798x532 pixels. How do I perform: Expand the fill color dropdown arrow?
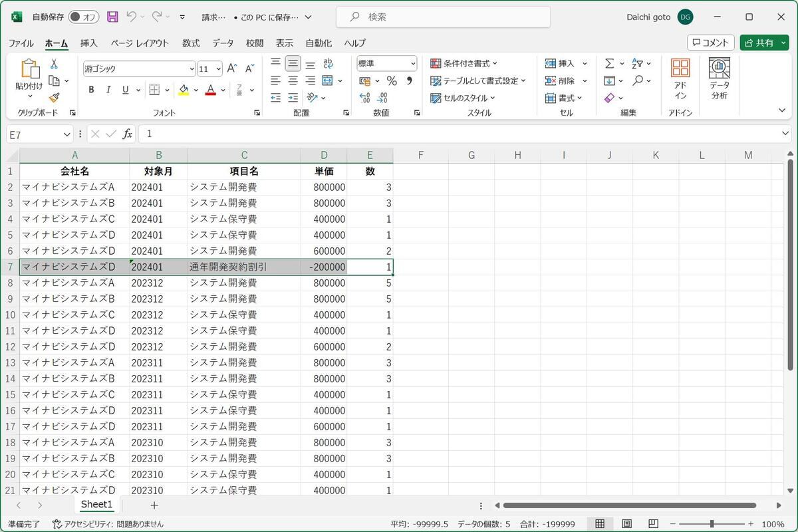coord(196,90)
